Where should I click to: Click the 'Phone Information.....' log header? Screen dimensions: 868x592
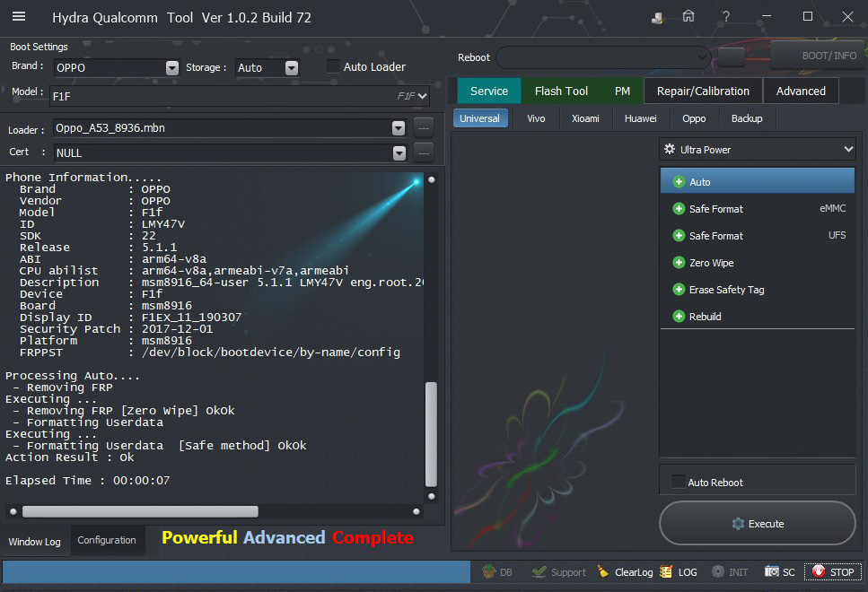[83, 177]
